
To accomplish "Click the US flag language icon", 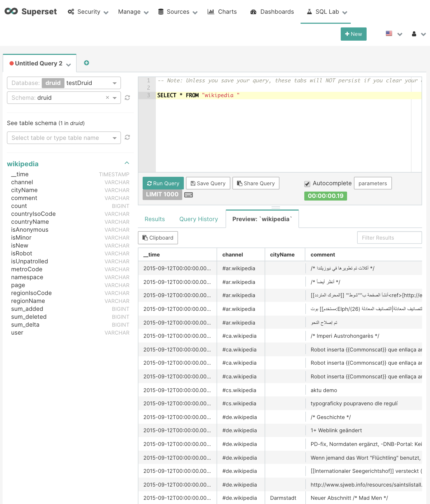I will pyautogui.click(x=389, y=34).
